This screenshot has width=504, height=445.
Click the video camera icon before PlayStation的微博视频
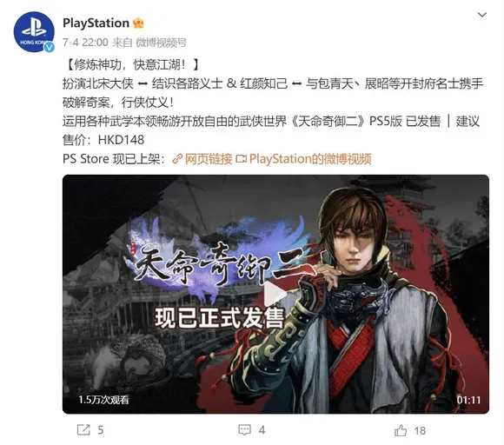(x=241, y=159)
